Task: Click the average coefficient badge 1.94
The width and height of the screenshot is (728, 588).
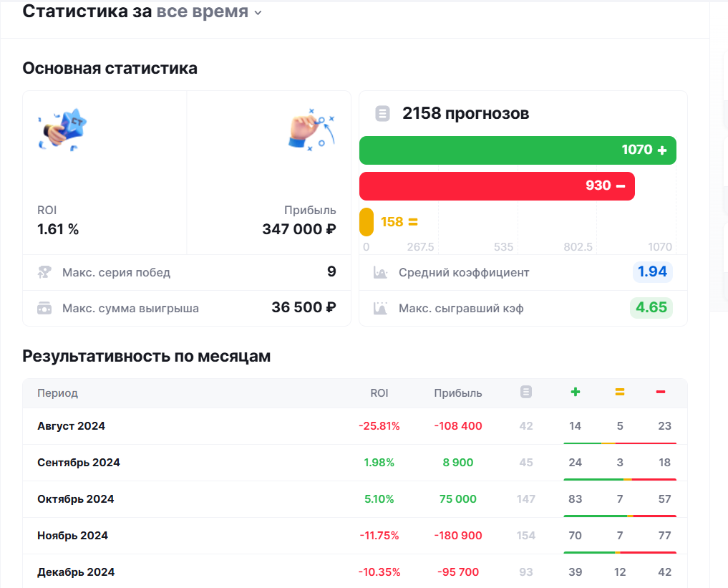Action: (x=652, y=271)
